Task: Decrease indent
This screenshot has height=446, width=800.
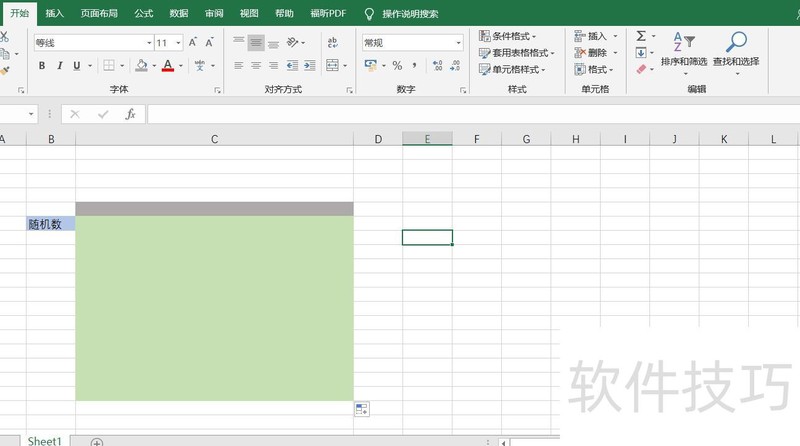Action: tap(292, 65)
